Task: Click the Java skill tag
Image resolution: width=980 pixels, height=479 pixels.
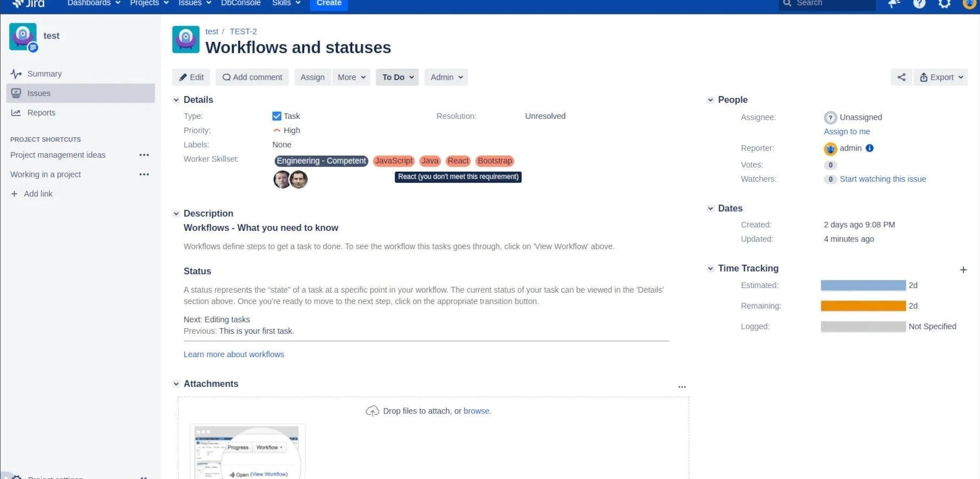Action: click(430, 161)
